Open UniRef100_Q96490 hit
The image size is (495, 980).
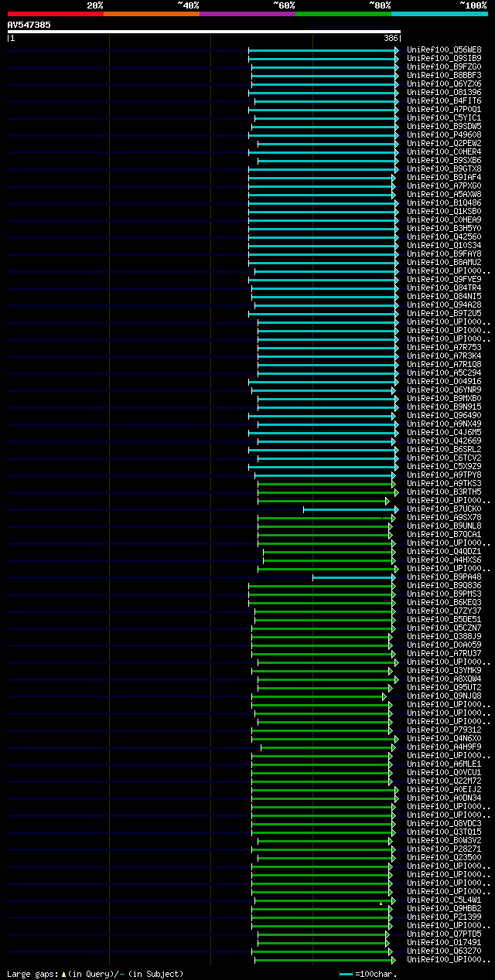coord(445,415)
